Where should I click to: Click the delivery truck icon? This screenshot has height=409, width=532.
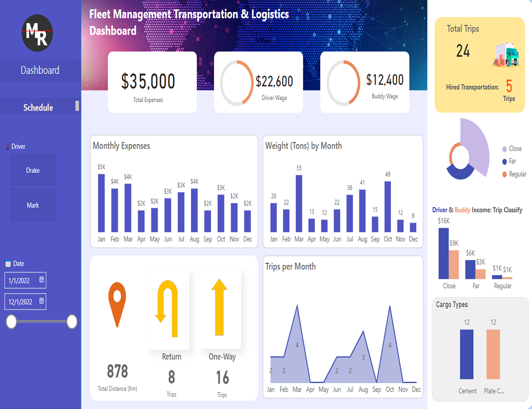(506, 54)
